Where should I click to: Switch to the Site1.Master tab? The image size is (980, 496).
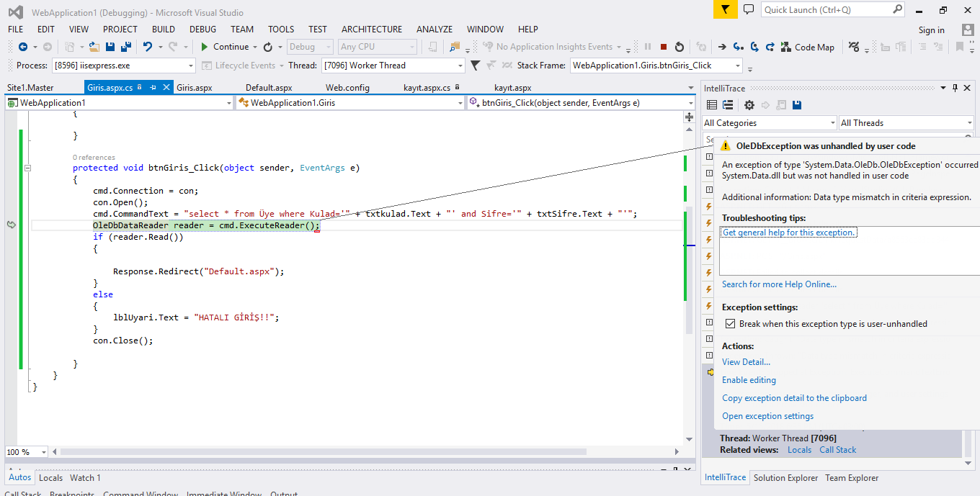(30, 88)
